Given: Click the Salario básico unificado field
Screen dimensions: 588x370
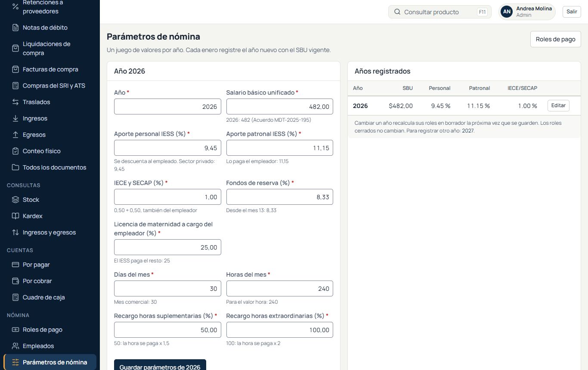Looking at the screenshot, I should click(x=280, y=107).
